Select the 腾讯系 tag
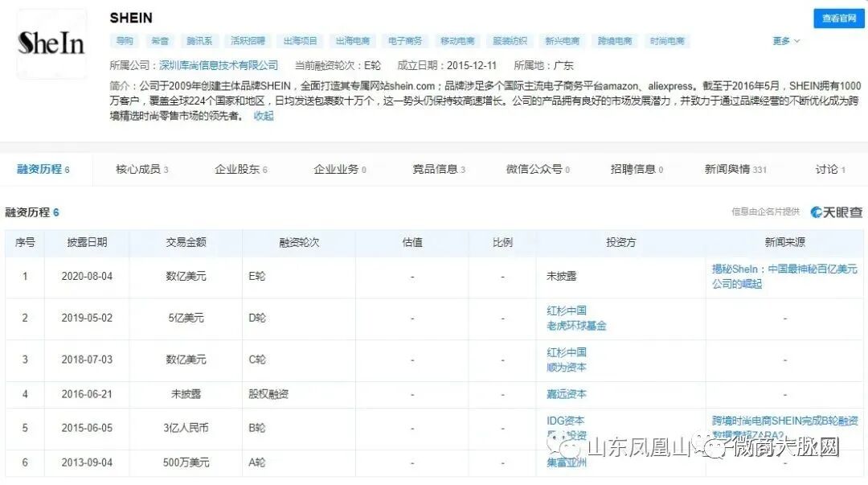 [x=199, y=41]
